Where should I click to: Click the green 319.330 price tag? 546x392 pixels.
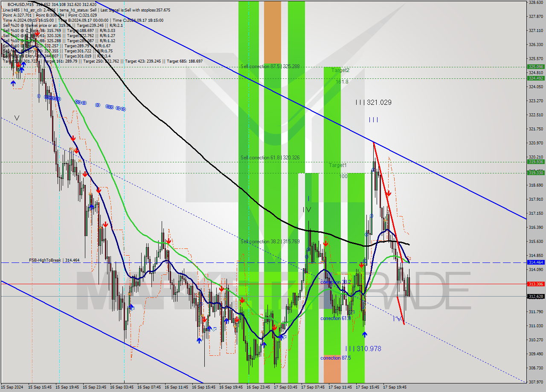(x=536, y=173)
